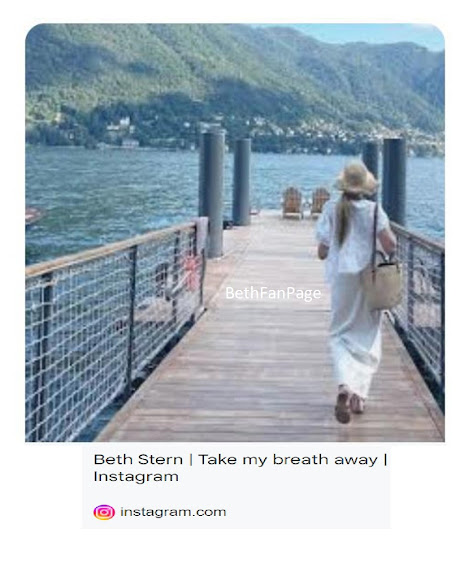The height and width of the screenshot is (568, 464).
Task: Click the BethFanPage watermark text
Action: 273,293
